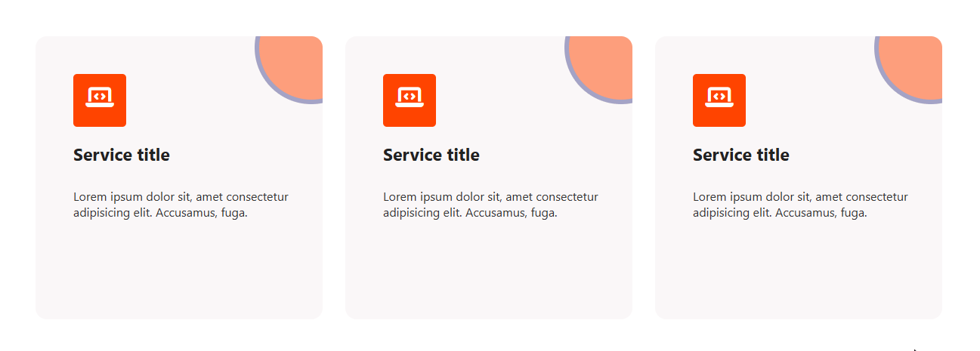The height and width of the screenshot is (351, 980).
Task: Click "adipisicing elit. Accusamus, fuga." in the third card
Action: (780, 213)
